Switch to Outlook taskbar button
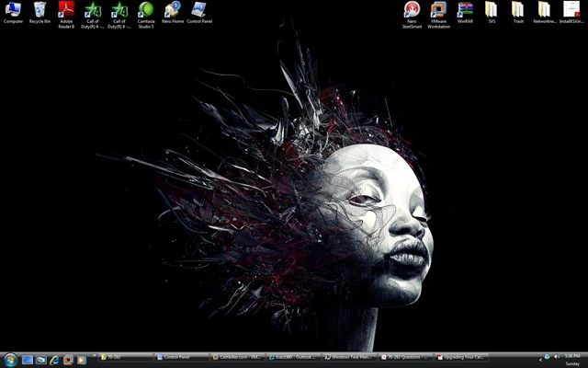 click(x=294, y=357)
